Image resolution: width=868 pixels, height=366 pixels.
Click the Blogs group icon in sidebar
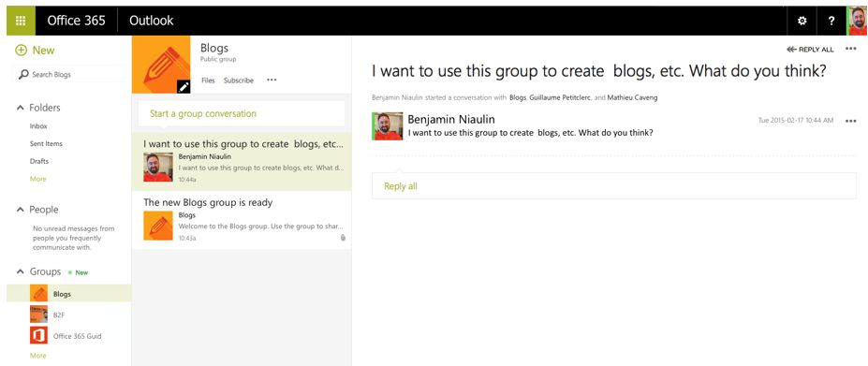pyautogui.click(x=38, y=294)
